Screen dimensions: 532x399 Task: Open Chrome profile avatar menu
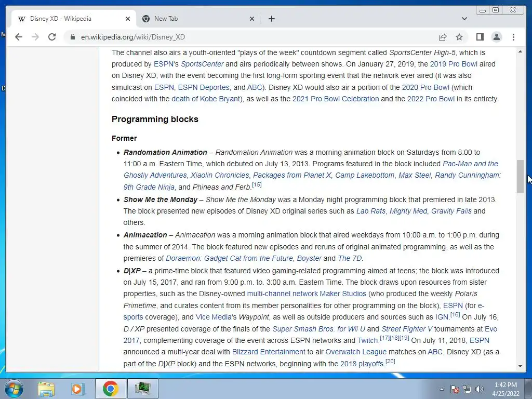click(x=496, y=37)
